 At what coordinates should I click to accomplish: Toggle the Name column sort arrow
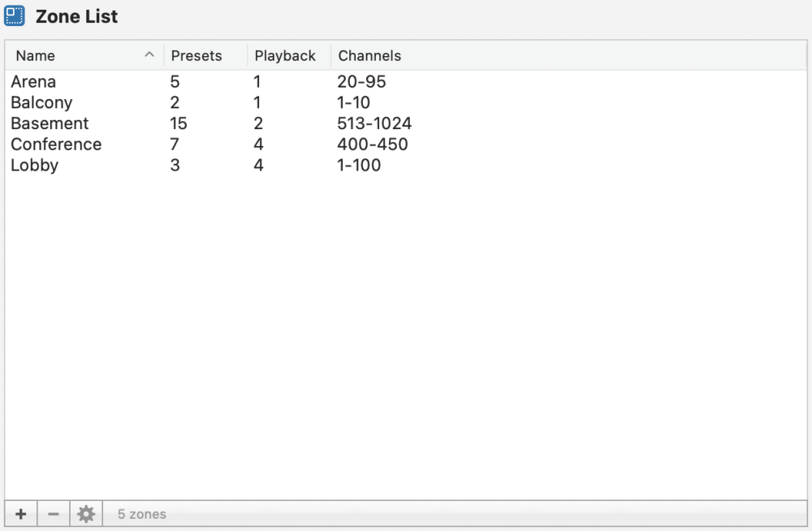[149, 55]
